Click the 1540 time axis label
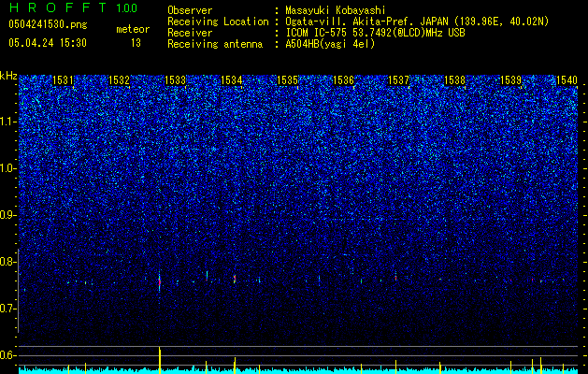Screen dimensions: 588x374 click(567, 80)
